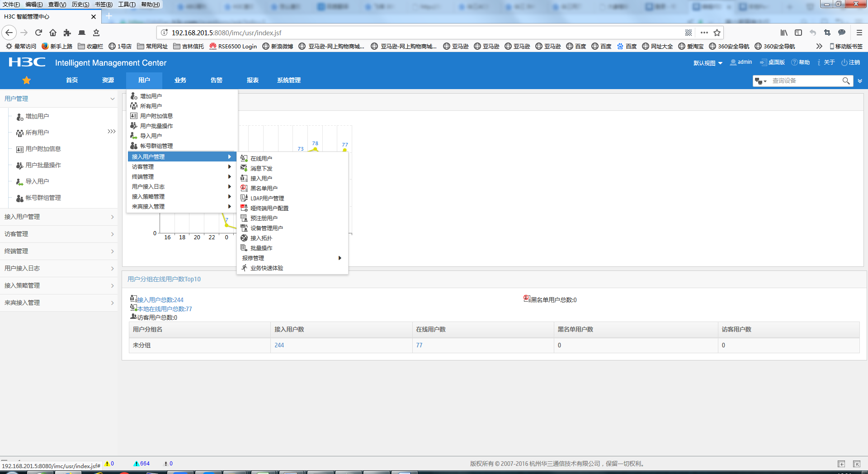Image resolution: width=868 pixels, height=474 pixels.
Task: Click the H3C logo
Action: tap(27, 62)
